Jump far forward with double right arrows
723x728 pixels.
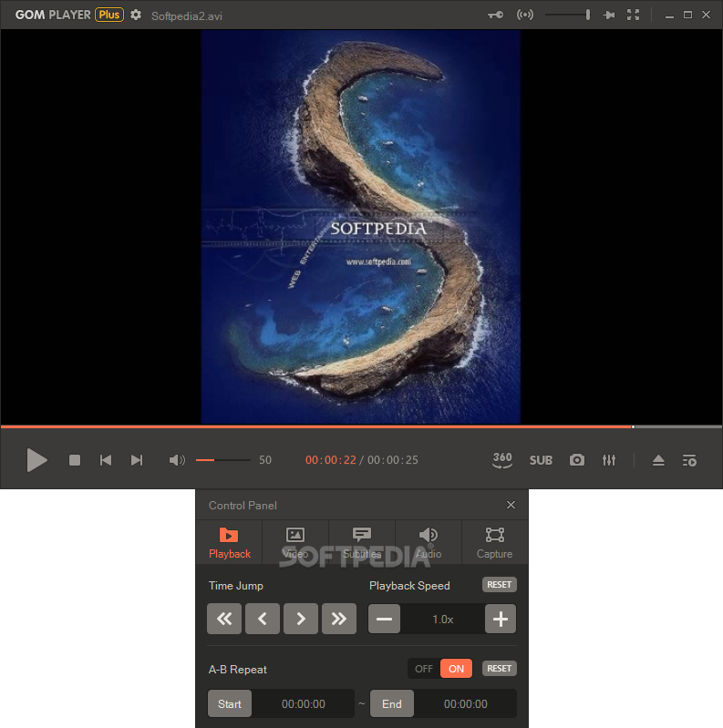click(x=339, y=619)
